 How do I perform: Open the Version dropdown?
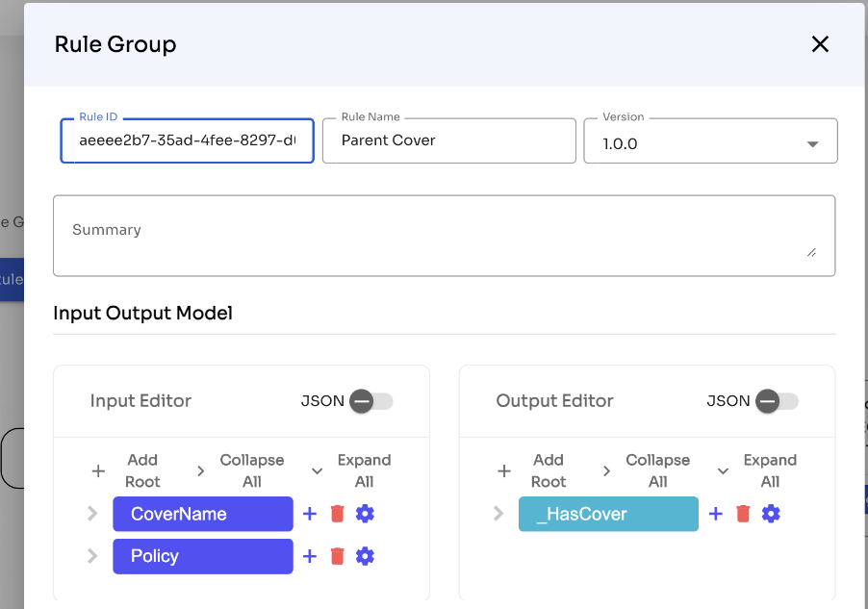710,143
